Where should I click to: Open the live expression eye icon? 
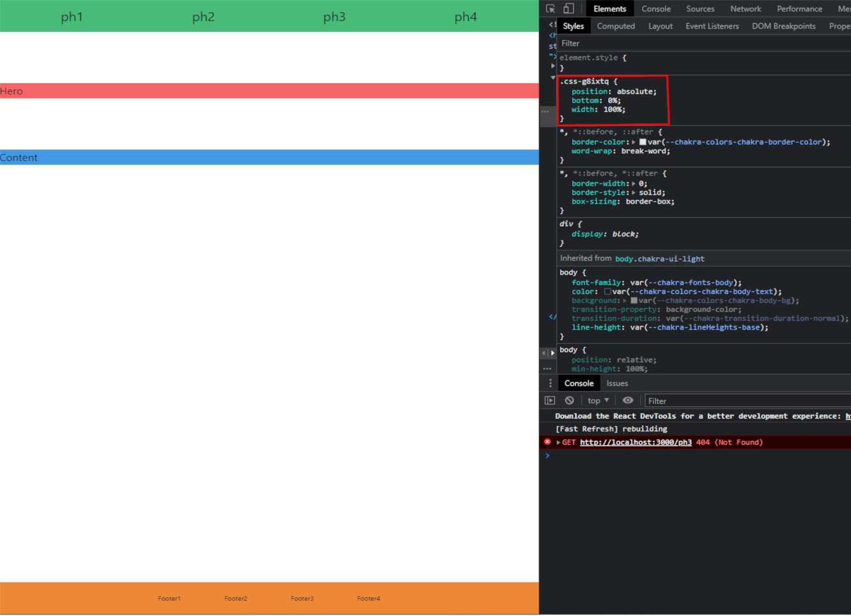pyautogui.click(x=627, y=400)
